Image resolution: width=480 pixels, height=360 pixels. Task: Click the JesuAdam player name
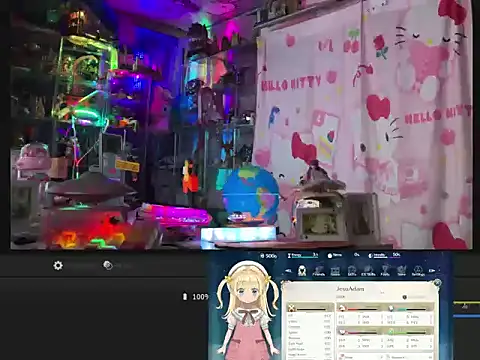tap(350, 289)
